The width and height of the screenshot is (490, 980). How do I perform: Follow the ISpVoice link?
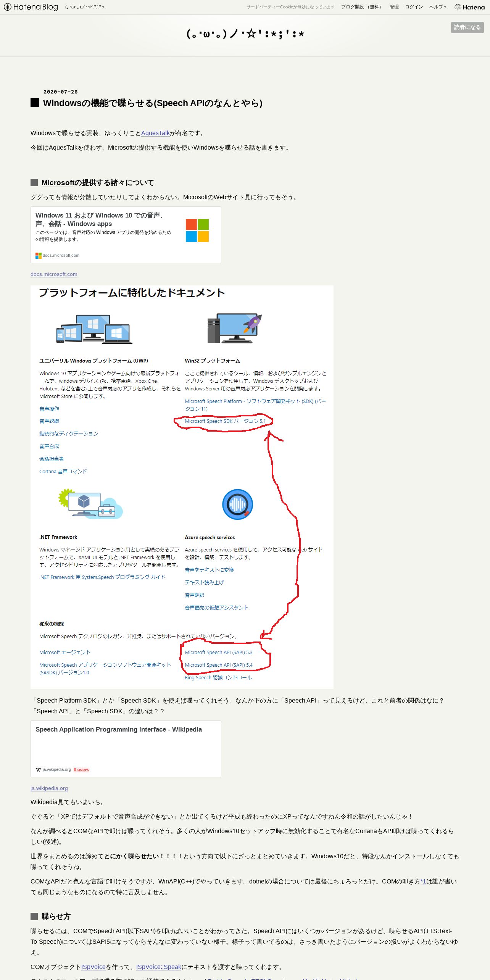[93, 967]
